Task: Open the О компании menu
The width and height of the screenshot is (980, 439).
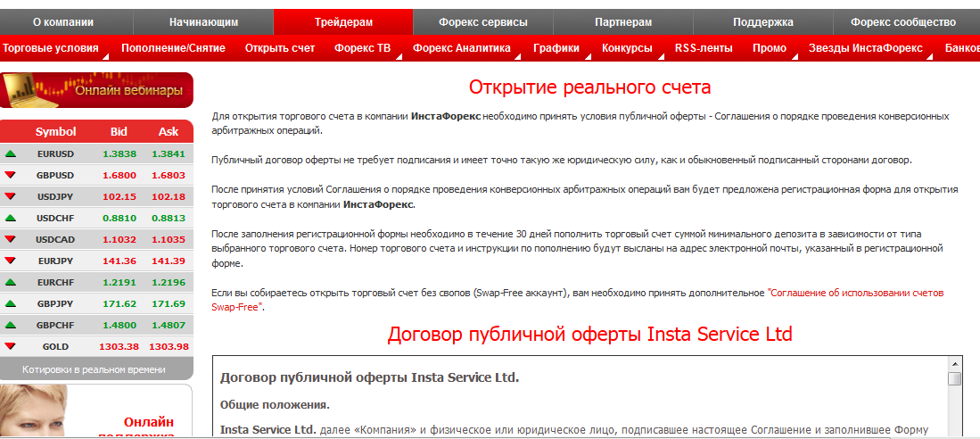Action: coord(63,22)
